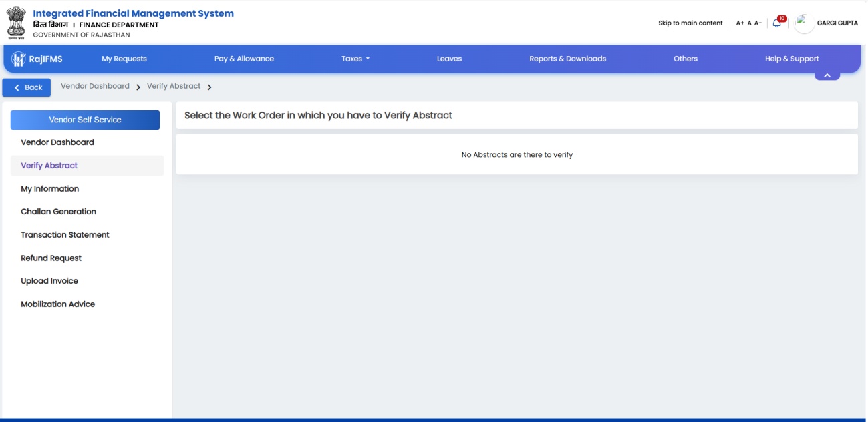Open the Taxes dropdown menu
868x422 pixels.
point(355,59)
